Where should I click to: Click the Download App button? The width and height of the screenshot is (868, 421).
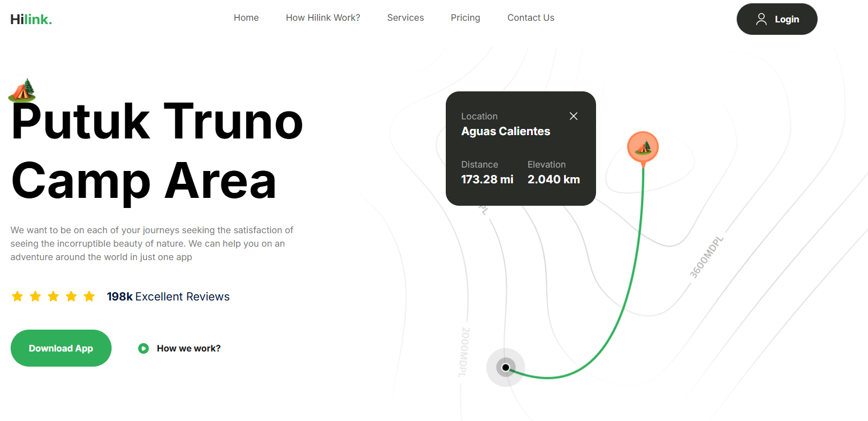coord(61,348)
